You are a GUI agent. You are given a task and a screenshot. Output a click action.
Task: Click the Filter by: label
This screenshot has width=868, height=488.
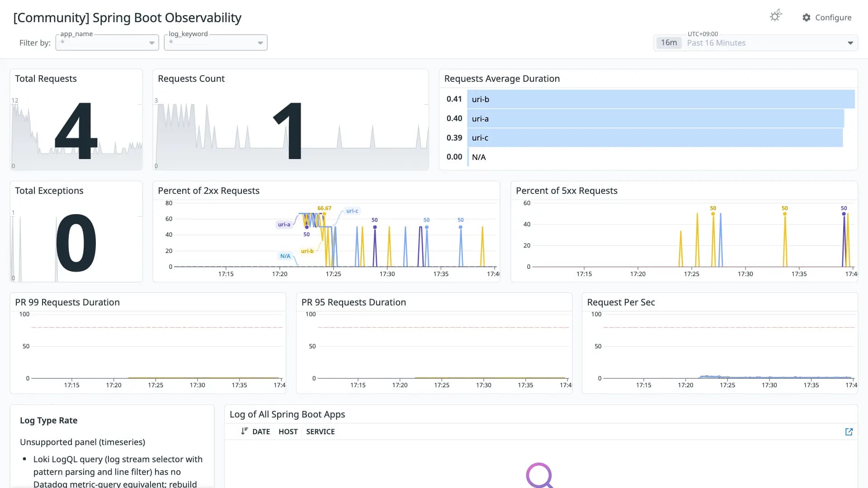pyautogui.click(x=35, y=43)
